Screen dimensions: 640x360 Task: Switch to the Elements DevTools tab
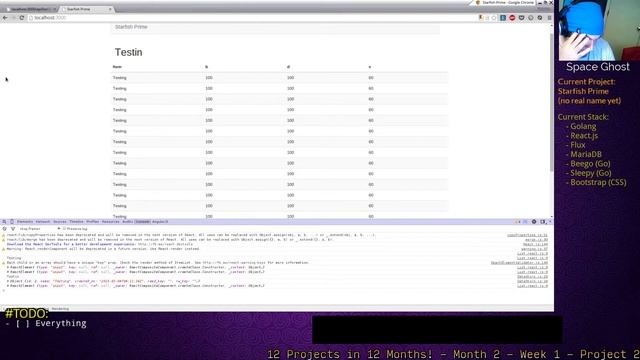(x=25, y=222)
